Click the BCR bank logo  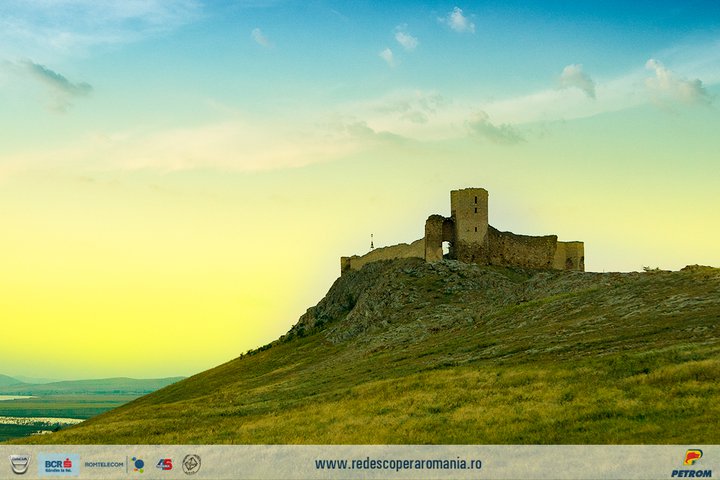pos(58,464)
